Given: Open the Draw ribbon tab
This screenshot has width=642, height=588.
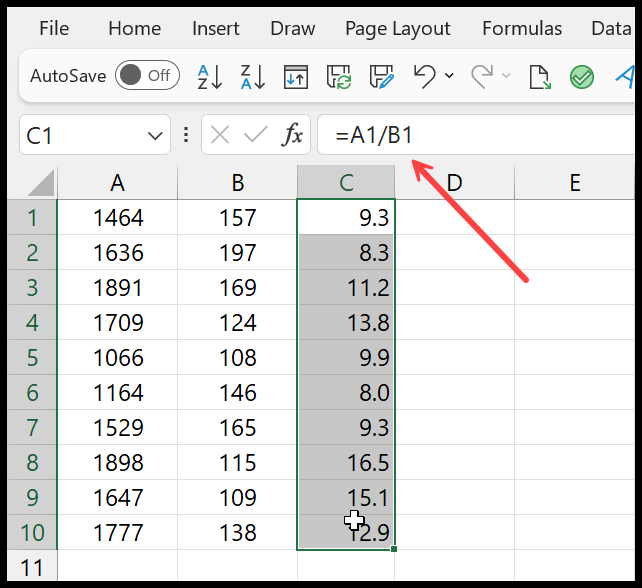Looking at the screenshot, I should click(x=293, y=29).
